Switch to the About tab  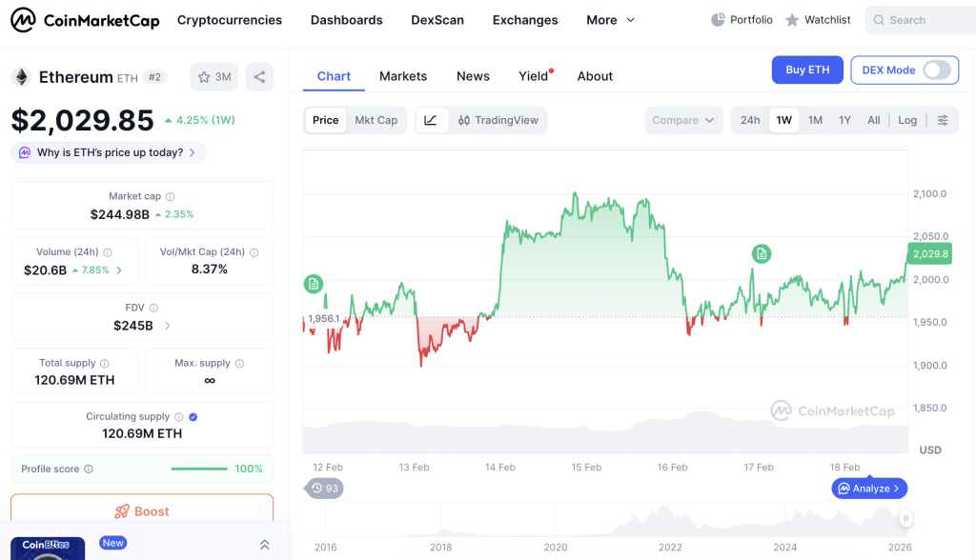coord(595,76)
